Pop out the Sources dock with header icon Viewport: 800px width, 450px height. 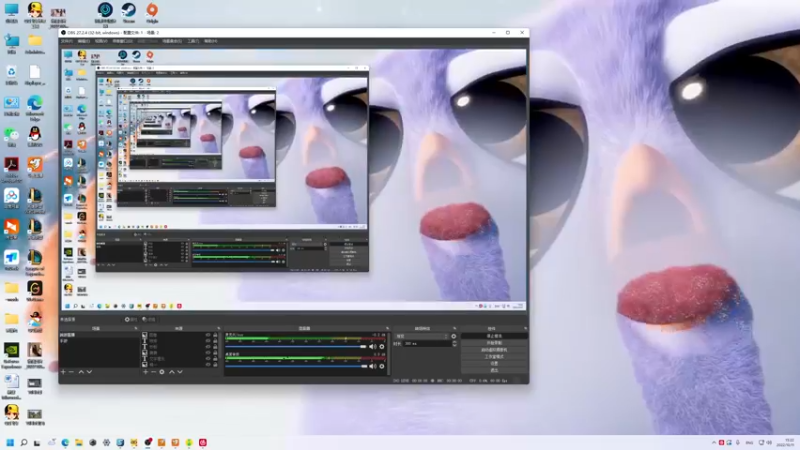pyautogui.click(x=219, y=329)
